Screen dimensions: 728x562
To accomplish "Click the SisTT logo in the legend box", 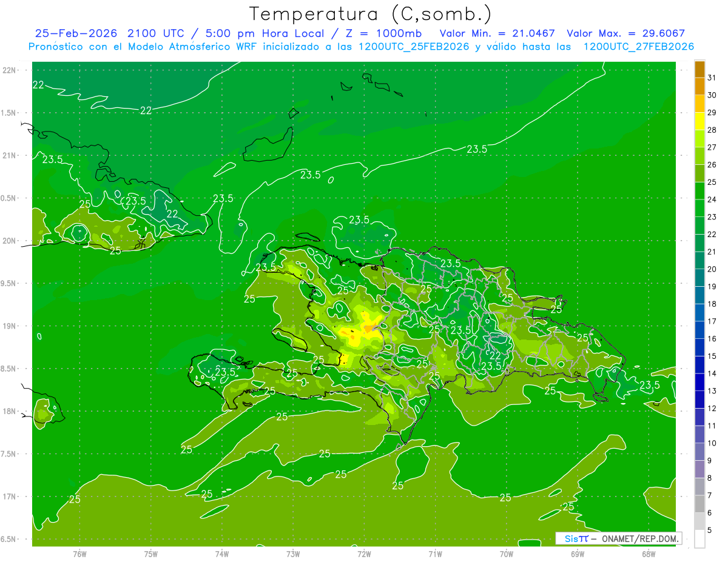I will point(576,538).
